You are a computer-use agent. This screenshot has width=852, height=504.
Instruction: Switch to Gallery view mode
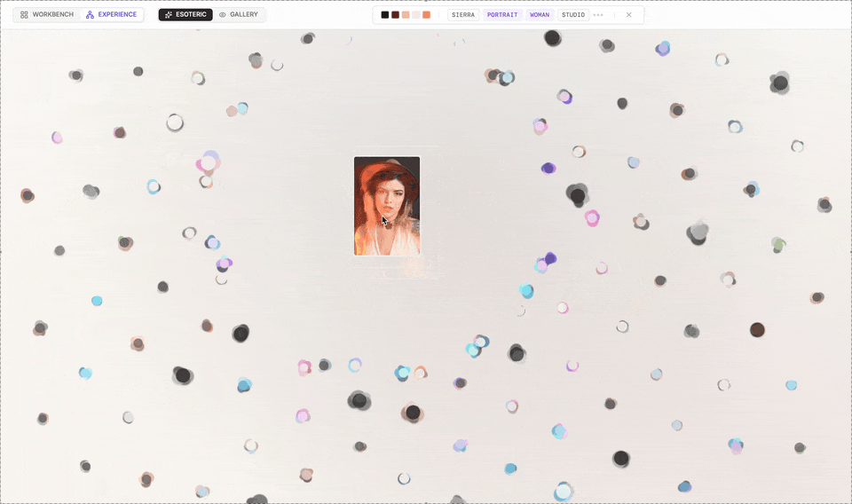point(239,15)
